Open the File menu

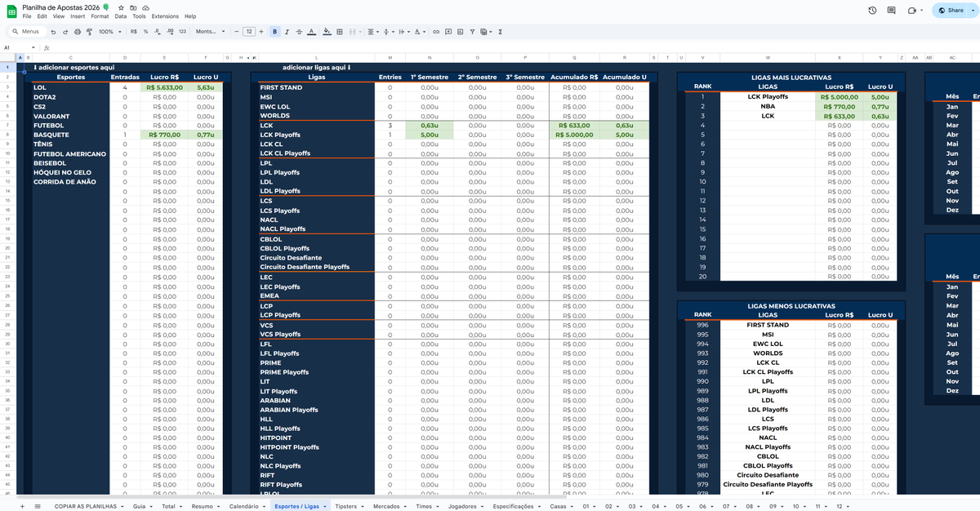click(27, 16)
